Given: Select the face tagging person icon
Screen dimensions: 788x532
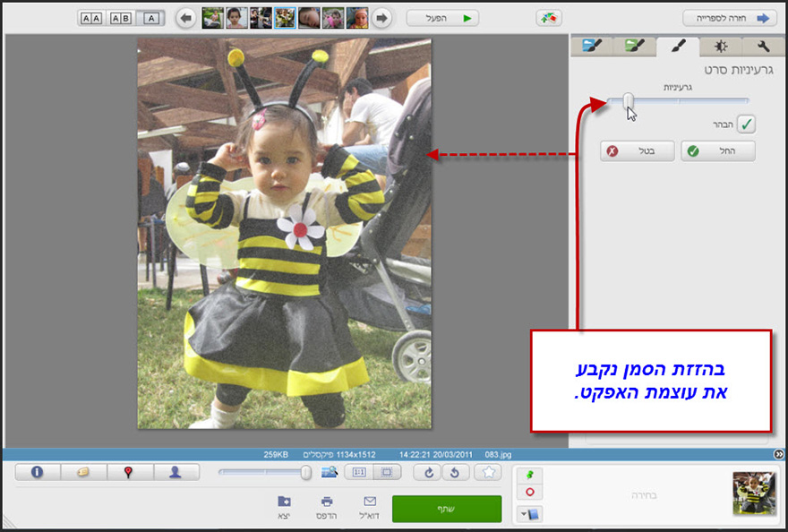Looking at the screenshot, I should pos(176,472).
